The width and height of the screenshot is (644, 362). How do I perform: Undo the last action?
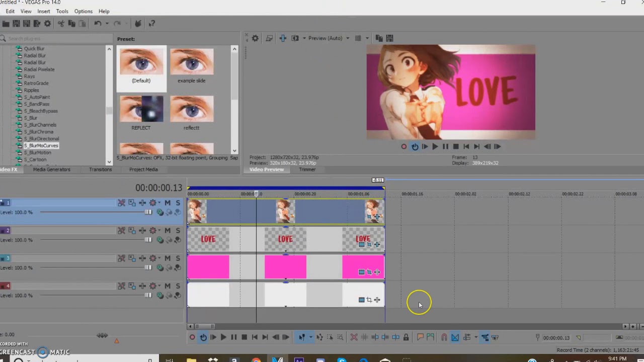click(x=98, y=24)
